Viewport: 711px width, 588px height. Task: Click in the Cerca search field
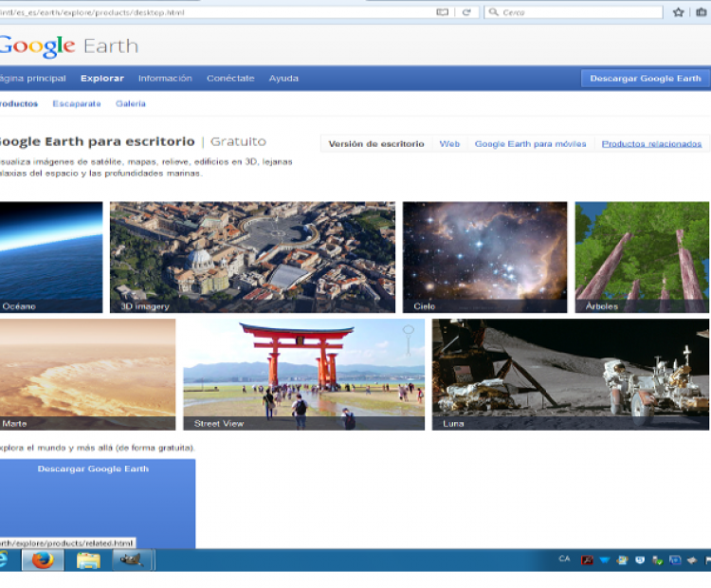[x=574, y=12]
